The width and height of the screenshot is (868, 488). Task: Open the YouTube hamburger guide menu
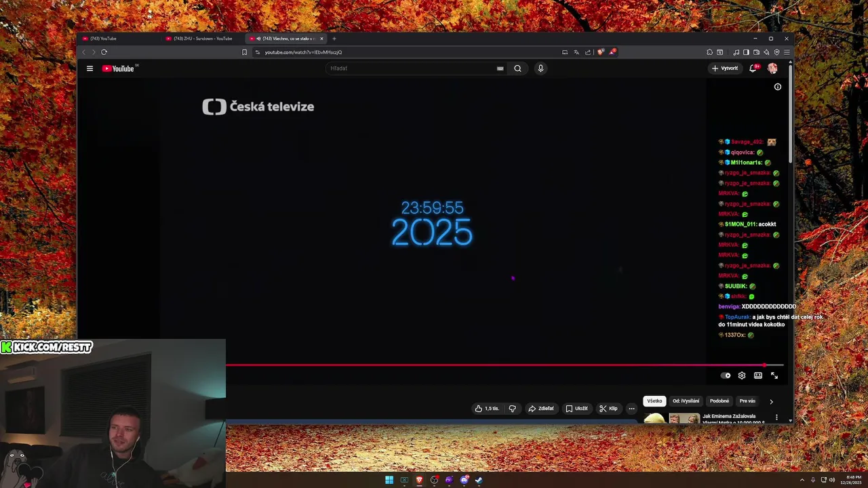[90, 68]
